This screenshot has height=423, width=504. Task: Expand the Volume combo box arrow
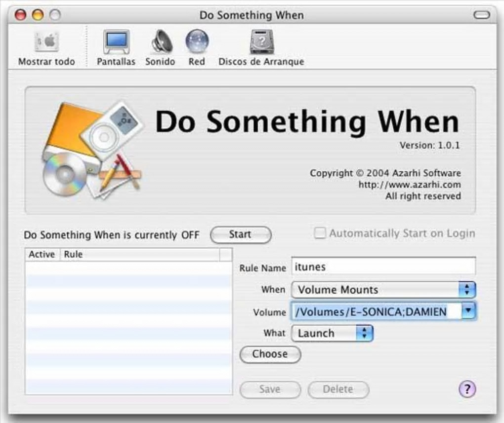(468, 311)
